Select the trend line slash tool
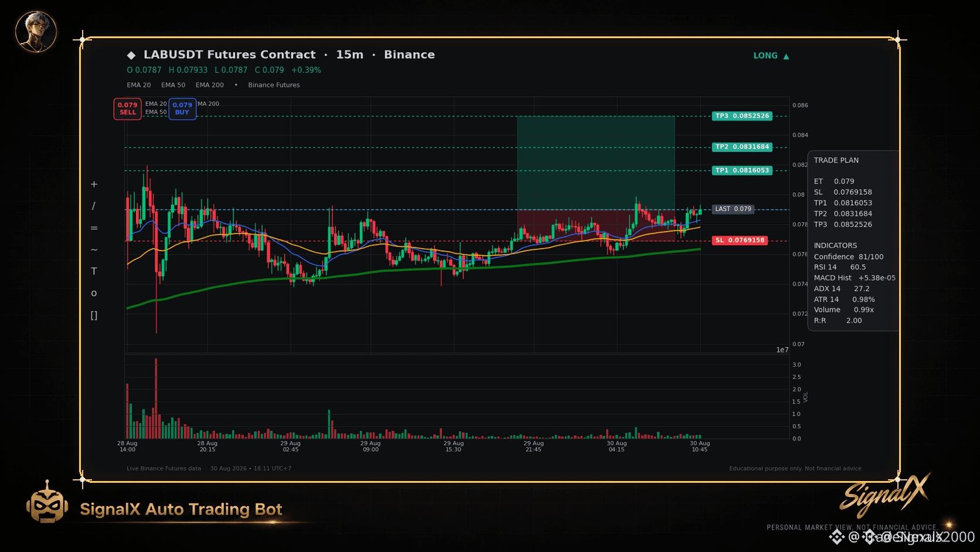 coord(94,206)
